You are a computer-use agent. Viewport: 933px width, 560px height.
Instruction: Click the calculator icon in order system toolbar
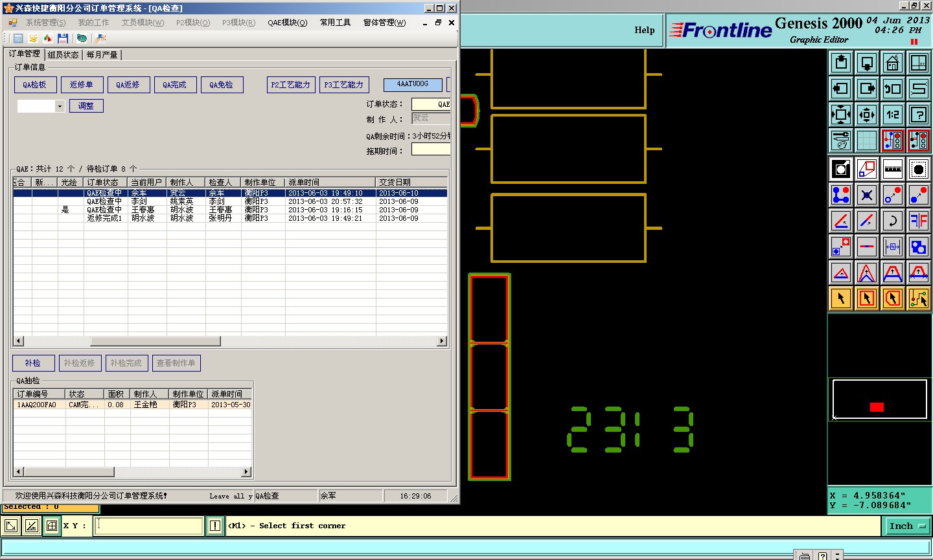pos(18,38)
